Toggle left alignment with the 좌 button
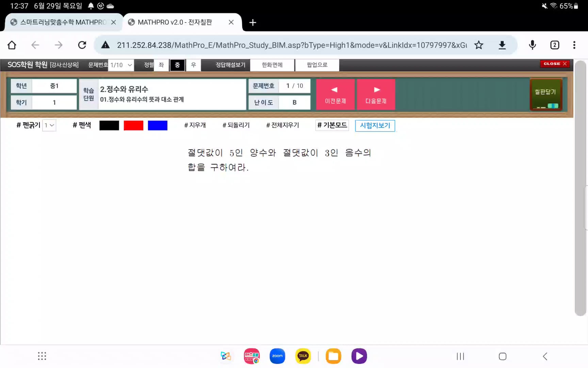This screenshot has height=368, width=588. (x=161, y=65)
